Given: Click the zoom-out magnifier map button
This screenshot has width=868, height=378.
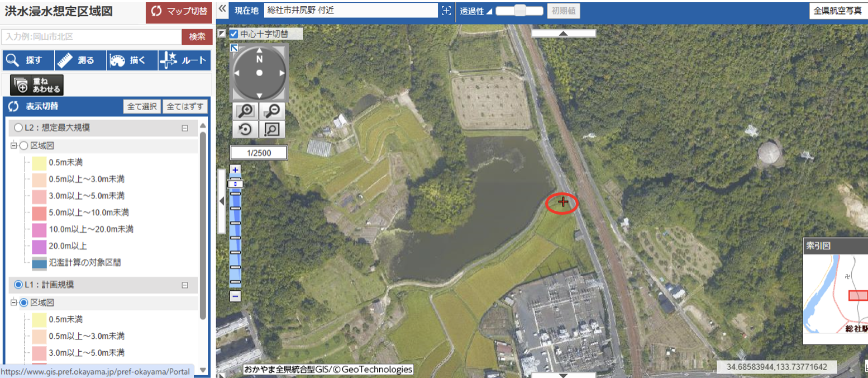Looking at the screenshot, I should pyautogui.click(x=272, y=111).
